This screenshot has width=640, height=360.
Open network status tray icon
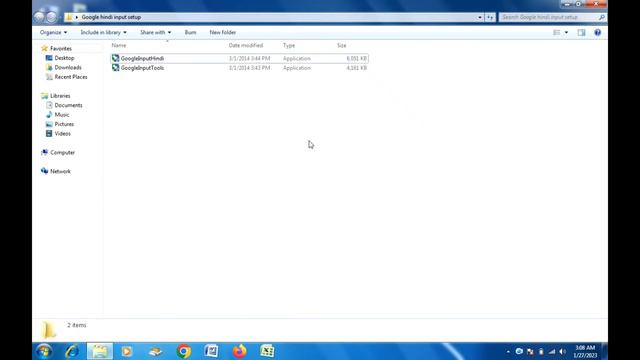(552, 351)
